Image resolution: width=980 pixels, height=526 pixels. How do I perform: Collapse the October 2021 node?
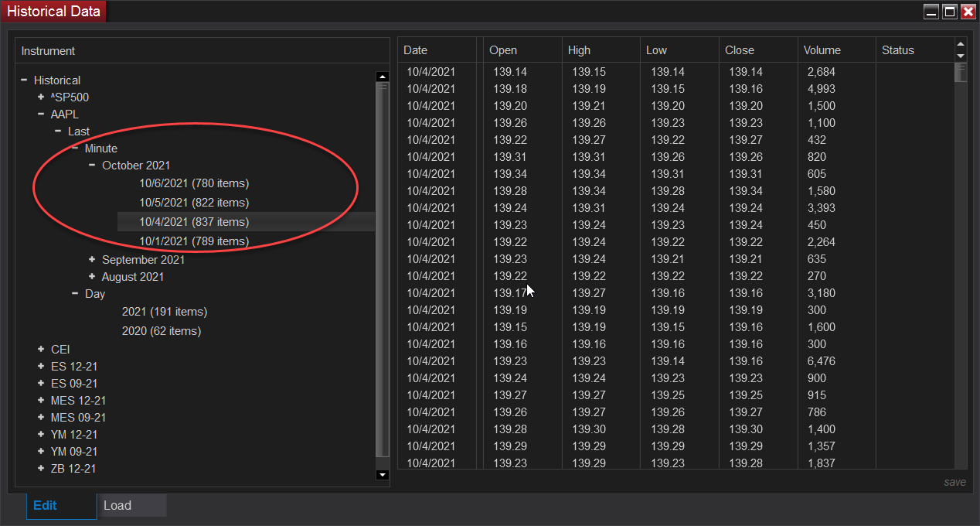tap(92, 165)
